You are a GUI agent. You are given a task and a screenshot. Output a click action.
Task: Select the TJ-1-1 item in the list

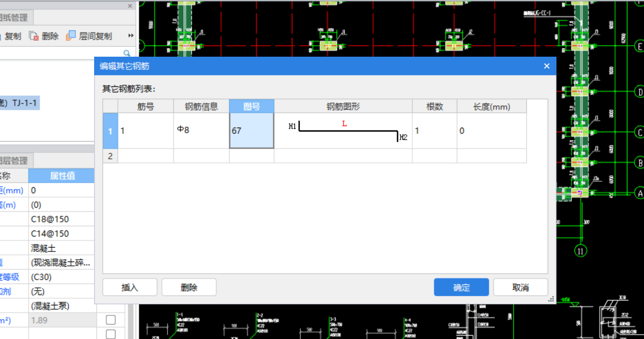pos(20,103)
